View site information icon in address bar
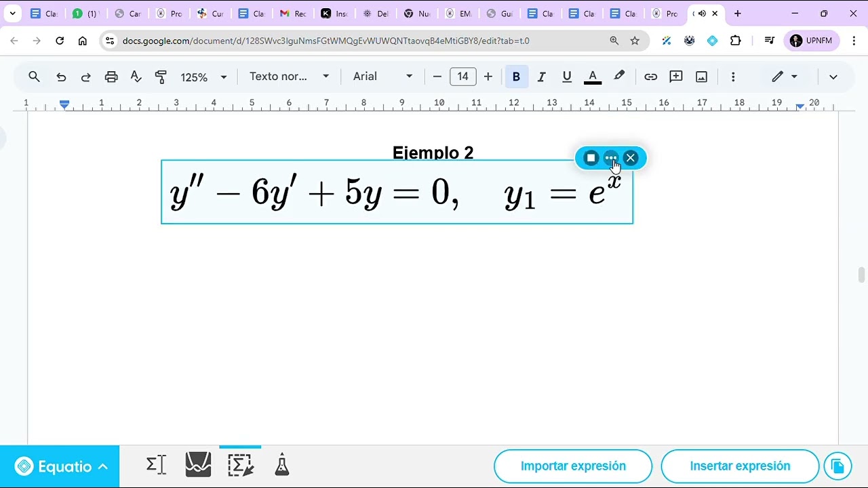The width and height of the screenshot is (868, 488). tap(110, 41)
